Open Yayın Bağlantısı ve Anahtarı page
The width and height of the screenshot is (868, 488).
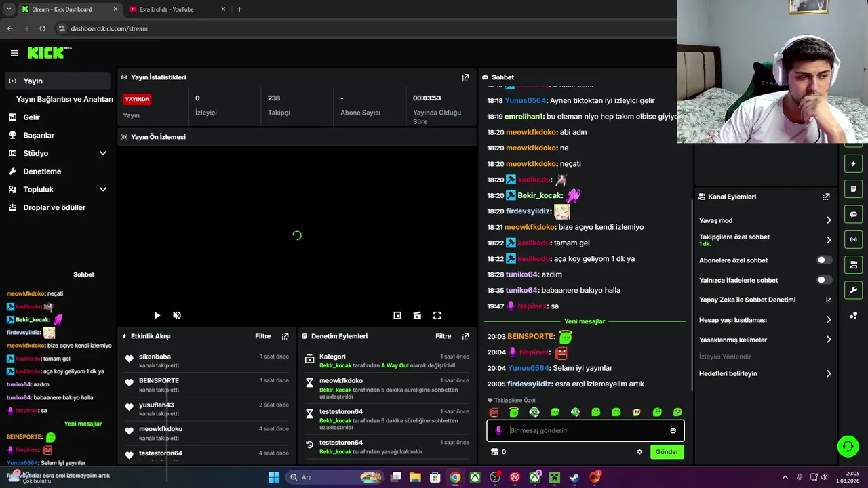[64, 99]
